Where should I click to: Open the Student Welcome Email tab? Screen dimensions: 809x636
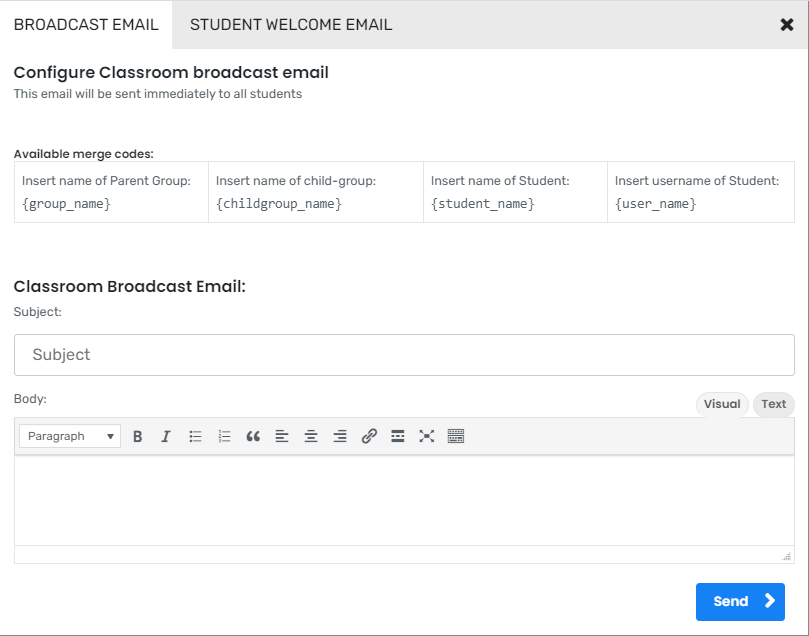pyautogui.click(x=291, y=25)
